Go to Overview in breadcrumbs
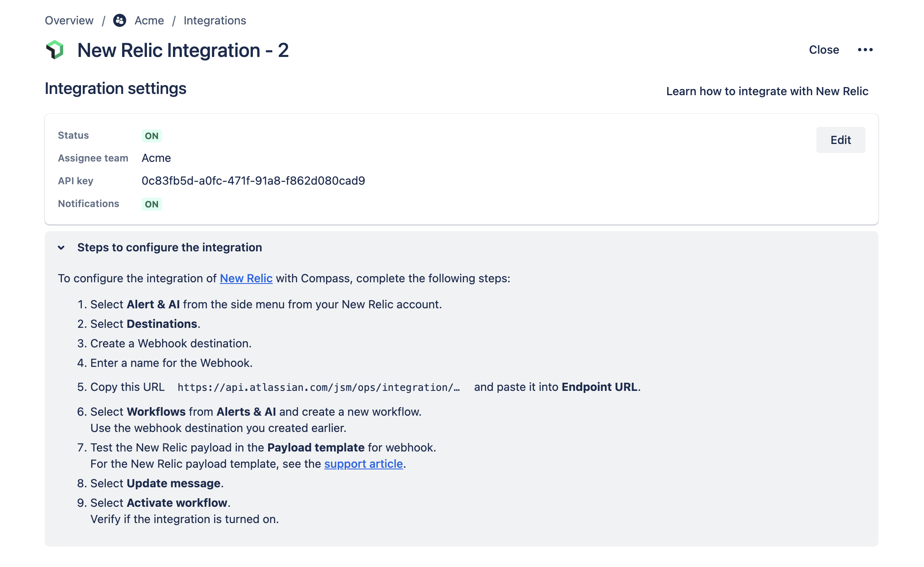This screenshot has width=924, height=567. click(69, 20)
